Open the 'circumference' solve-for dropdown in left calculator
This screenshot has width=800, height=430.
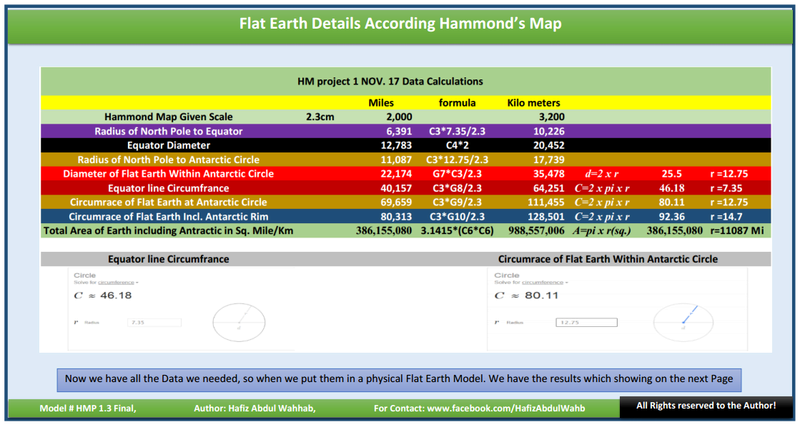point(117,282)
